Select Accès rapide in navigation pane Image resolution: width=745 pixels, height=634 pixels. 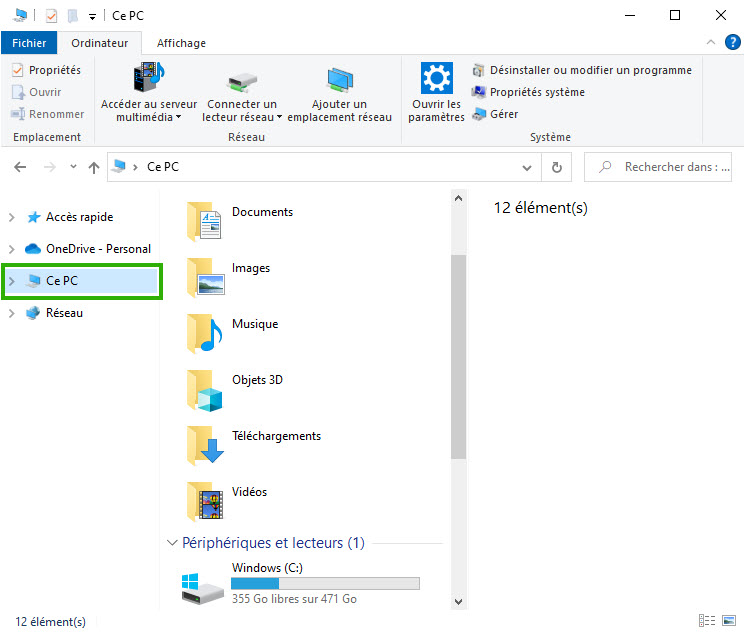tap(79, 217)
